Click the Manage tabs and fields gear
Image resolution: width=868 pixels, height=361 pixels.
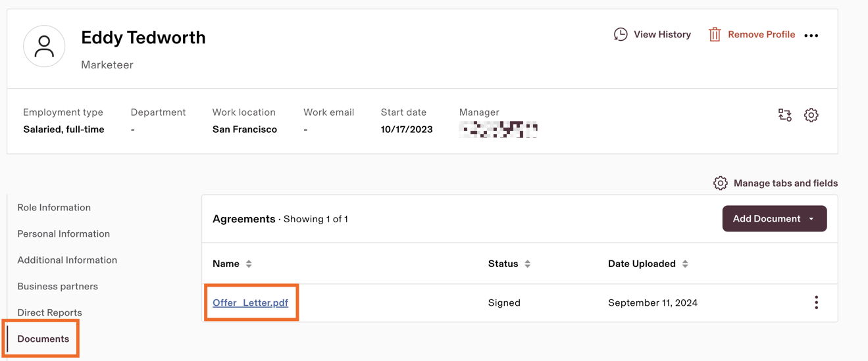click(x=721, y=183)
